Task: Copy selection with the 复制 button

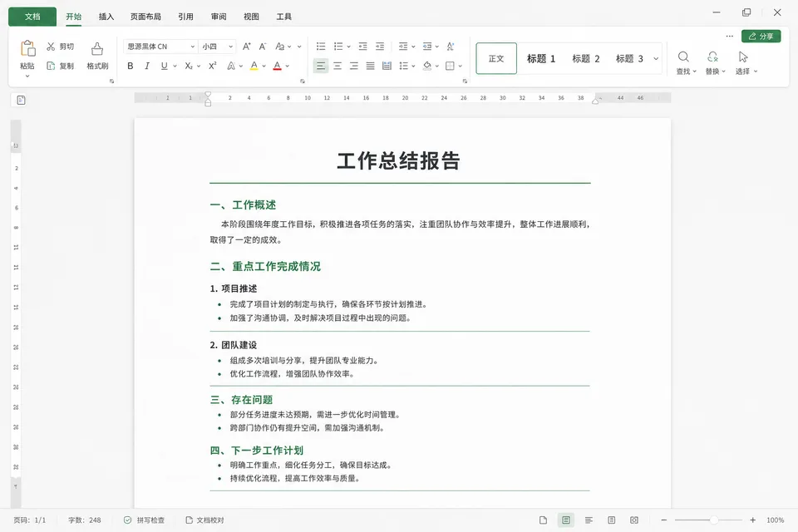Action: click(60, 66)
